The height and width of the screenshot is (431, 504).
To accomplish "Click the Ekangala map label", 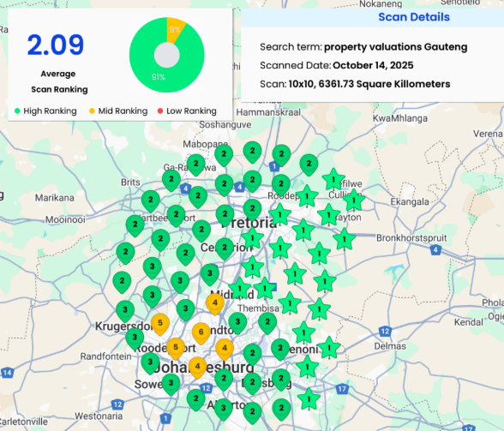I will click(x=410, y=202).
